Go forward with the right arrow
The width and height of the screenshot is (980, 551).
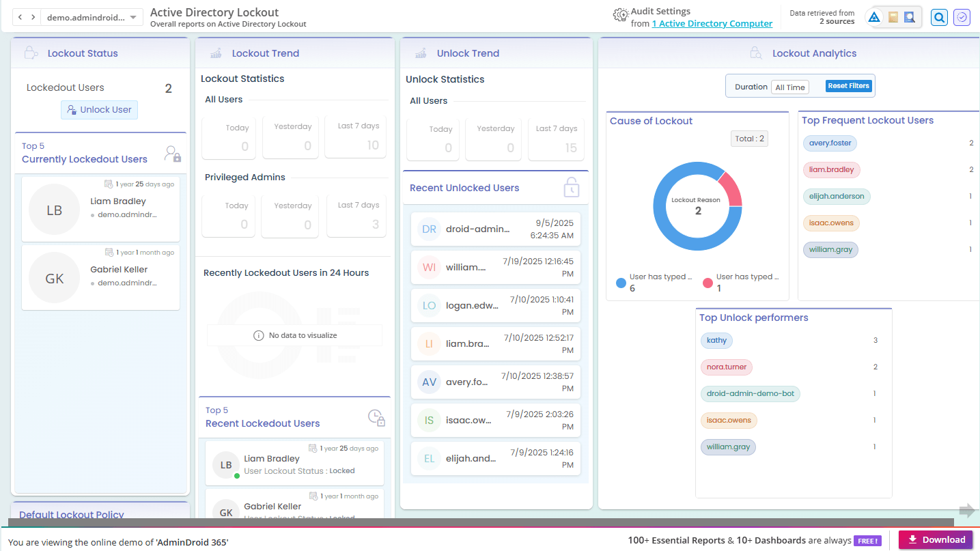click(x=33, y=17)
